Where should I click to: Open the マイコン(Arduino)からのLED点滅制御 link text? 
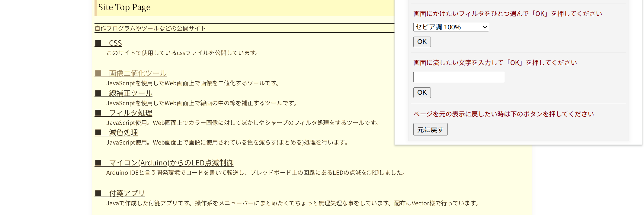(x=171, y=163)
